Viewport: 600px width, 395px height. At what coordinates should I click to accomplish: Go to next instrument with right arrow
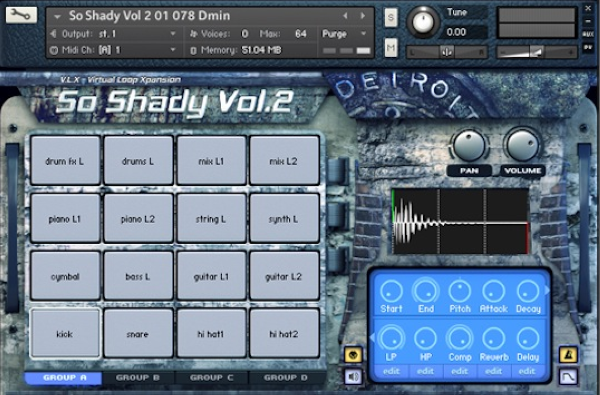(362, 16)
